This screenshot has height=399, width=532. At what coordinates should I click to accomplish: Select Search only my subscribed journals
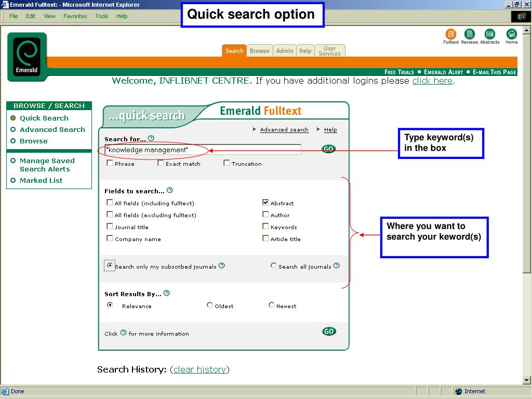point(110,265)
